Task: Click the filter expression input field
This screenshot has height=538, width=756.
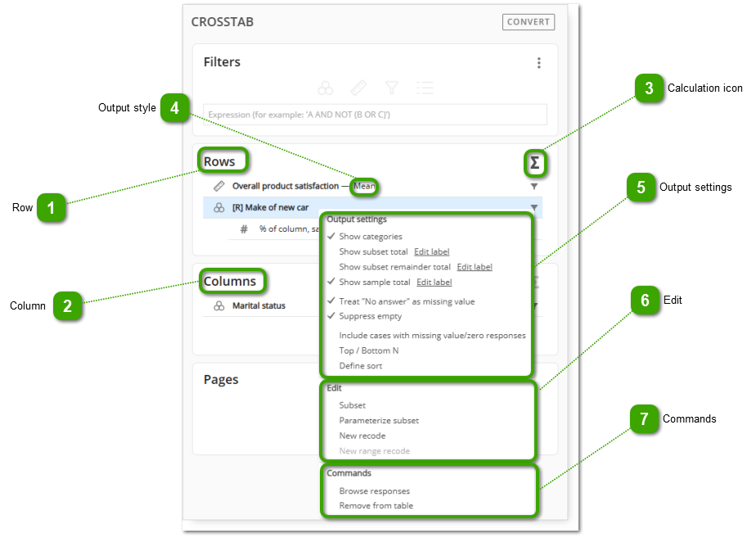Action: coord(375,115)
